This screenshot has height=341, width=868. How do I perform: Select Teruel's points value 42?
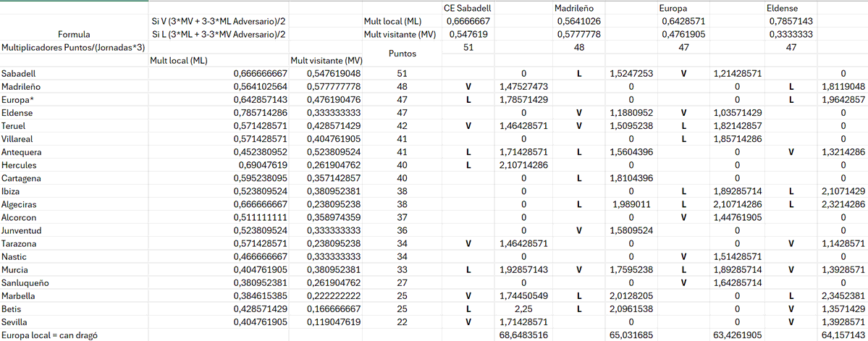pos(402,126)
